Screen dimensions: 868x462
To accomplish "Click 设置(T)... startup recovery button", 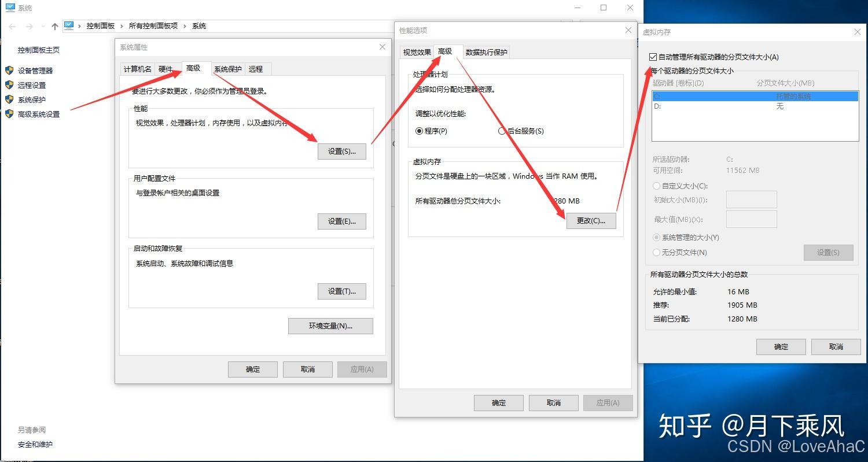I will tap(342, 291).
